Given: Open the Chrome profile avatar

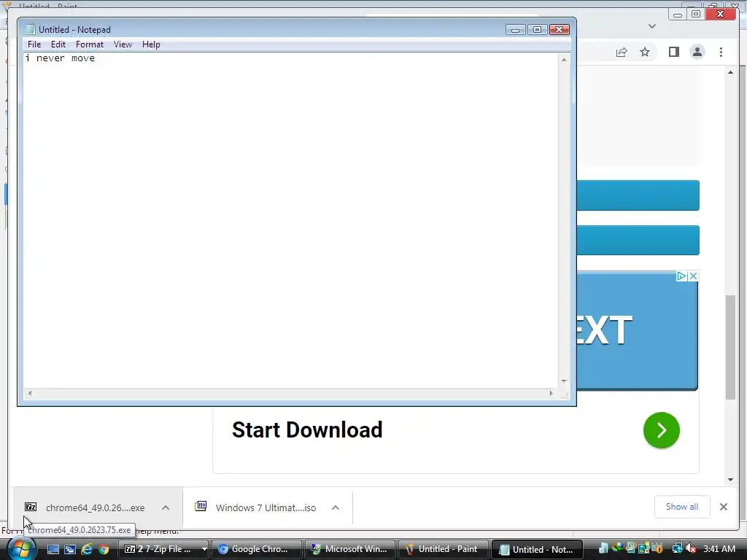Looking at the screenshot, I should pyautogui.click(x=697, y=52).
